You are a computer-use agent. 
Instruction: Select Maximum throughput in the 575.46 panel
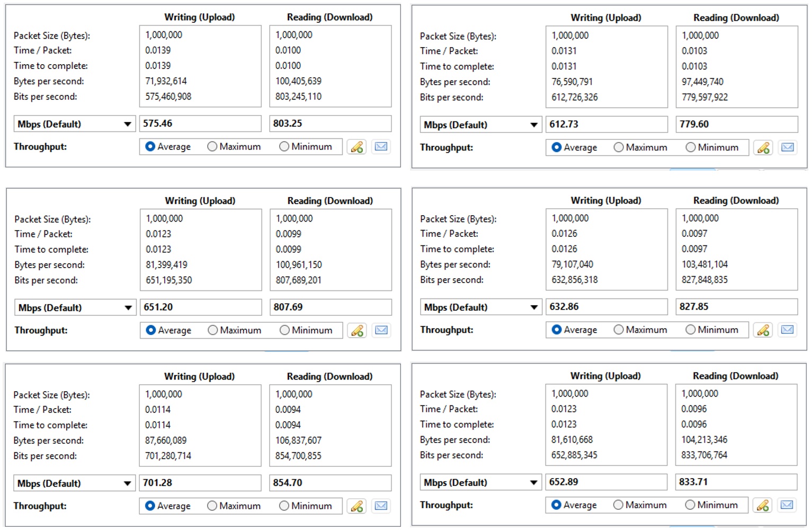pos(212,147)
